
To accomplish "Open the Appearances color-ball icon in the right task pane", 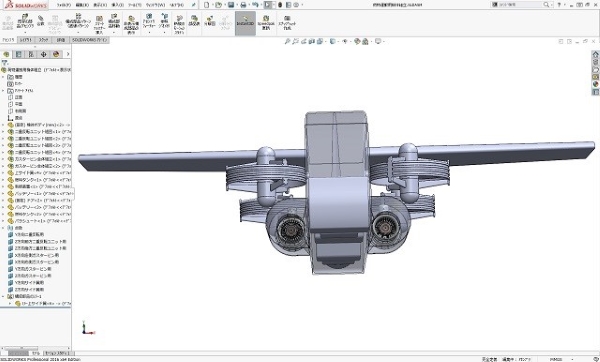I will [x=595, y=84].
